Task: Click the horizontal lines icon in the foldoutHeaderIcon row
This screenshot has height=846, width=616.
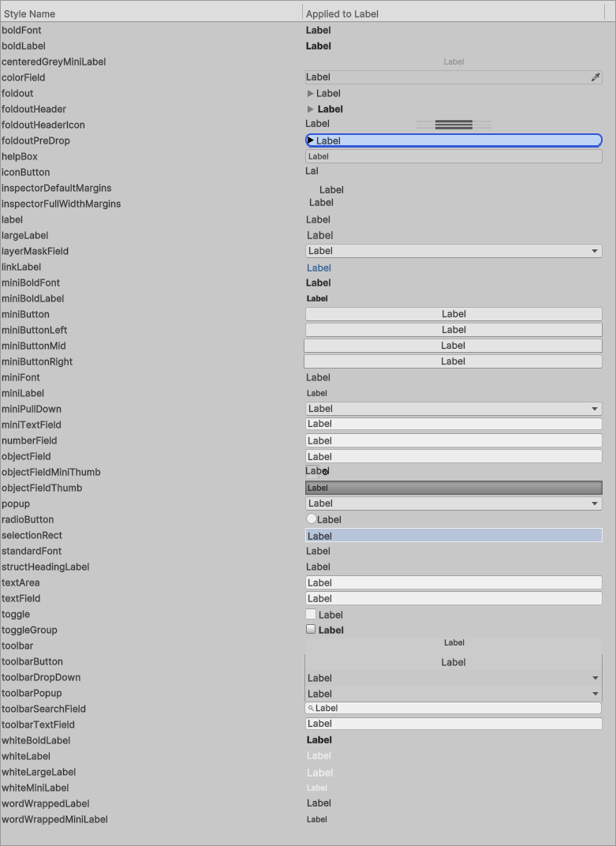Action: [x=454, y=125]
